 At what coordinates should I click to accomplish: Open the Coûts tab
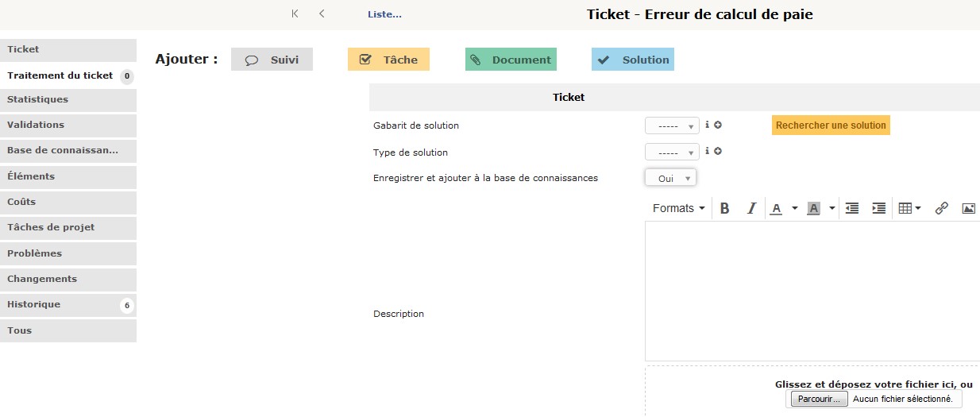tap(68, 203)
